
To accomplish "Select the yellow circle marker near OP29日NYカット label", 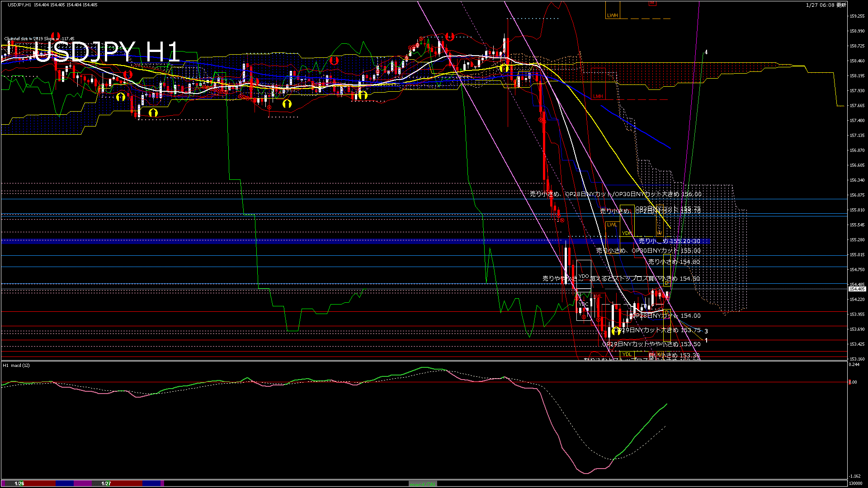I will pyautogui.click(x=616, y=331).
